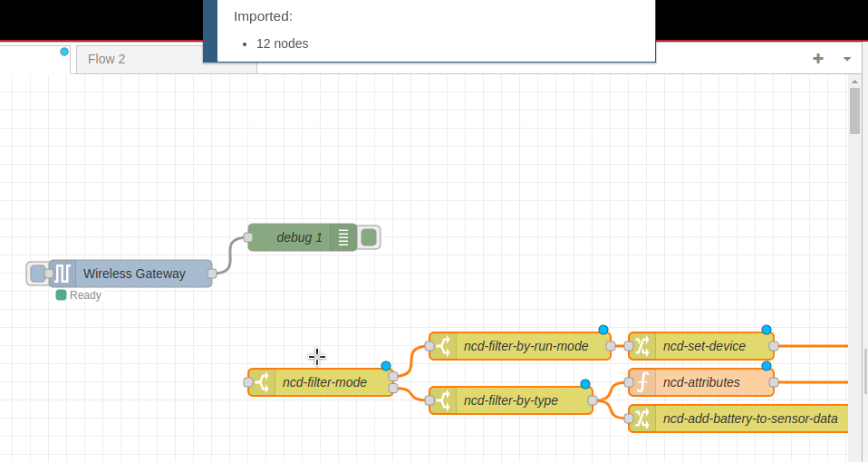Toggle the debug 1 node output button
Image resolution: width=868 pixels, height=462 pixels.
tap(369, 237)
